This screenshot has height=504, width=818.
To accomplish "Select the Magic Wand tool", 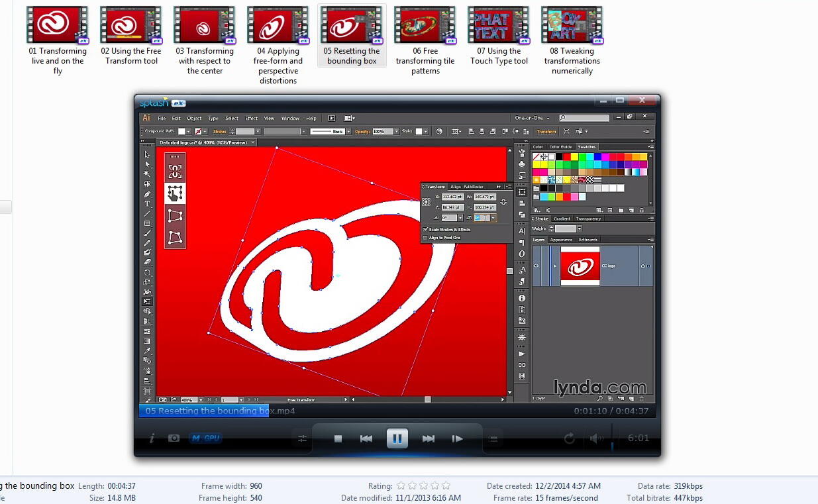I will point(147,174).
